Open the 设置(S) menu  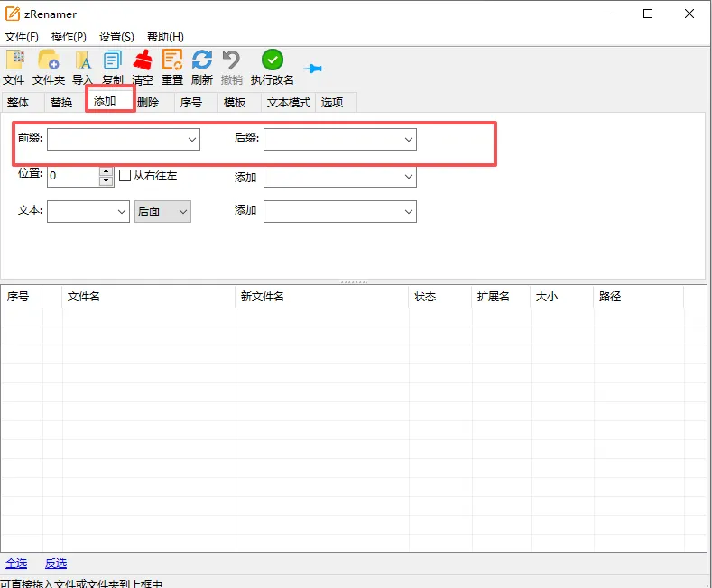point(116,37)
